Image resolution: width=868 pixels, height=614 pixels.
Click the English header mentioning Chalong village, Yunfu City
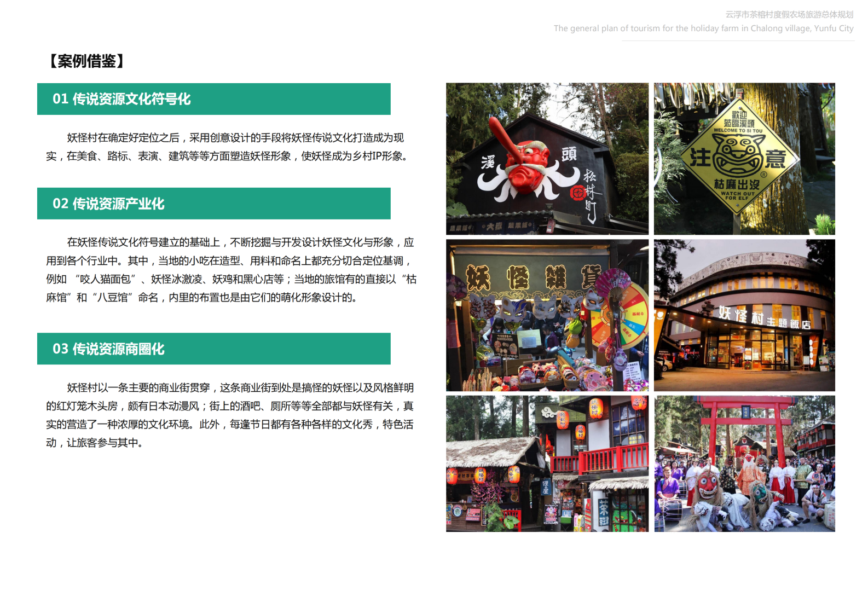[x=703, y=28]
